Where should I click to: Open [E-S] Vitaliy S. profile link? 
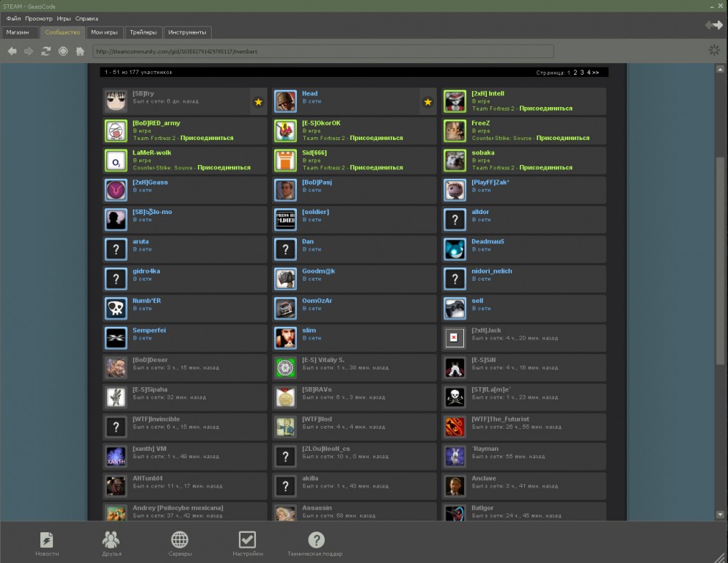click(x=323, y=360)
